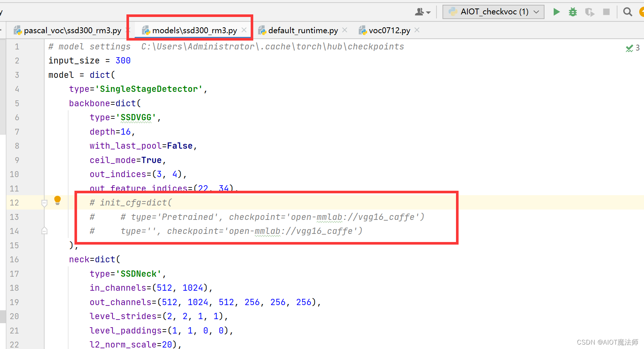Click on with_last_pool=False
This screenshot has width=644, height=349.
point(143,146)
